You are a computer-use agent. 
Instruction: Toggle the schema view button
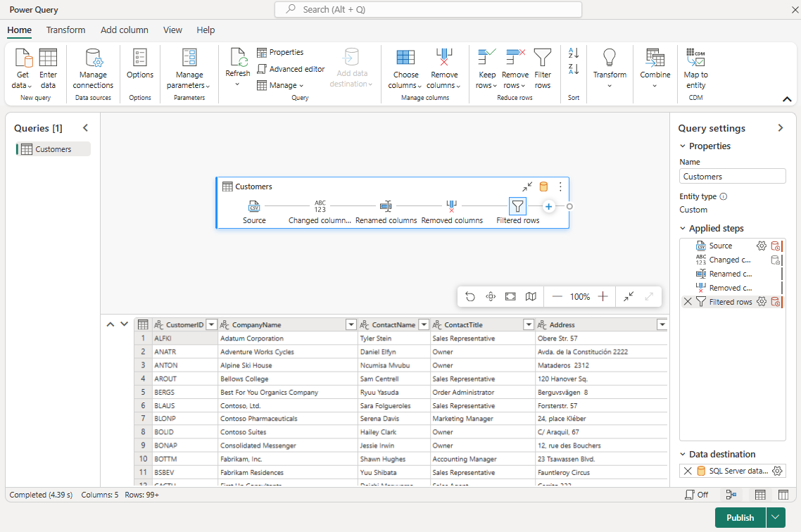(x=783, y=495)
